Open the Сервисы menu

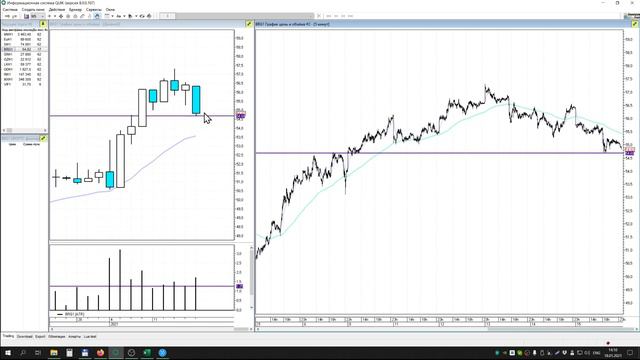[x=94, y=9]
